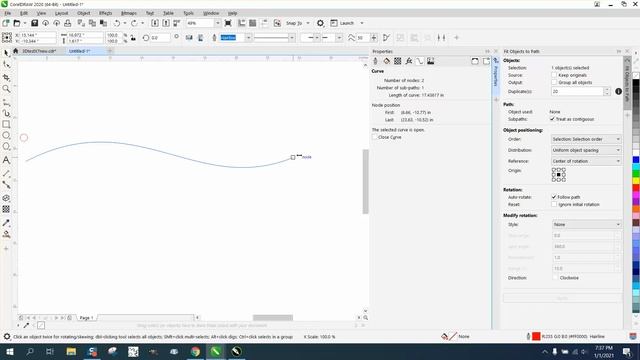Image resolution: width=640 pixels, height=360 pixels.
Task: Open Windows Start menu
Action: pyautogui.click(x=9, y=351)
